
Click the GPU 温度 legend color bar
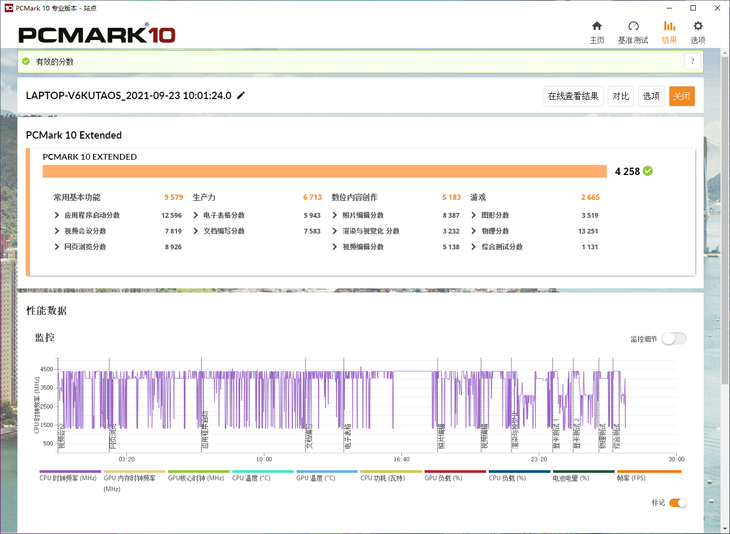(x=326, y=472)
